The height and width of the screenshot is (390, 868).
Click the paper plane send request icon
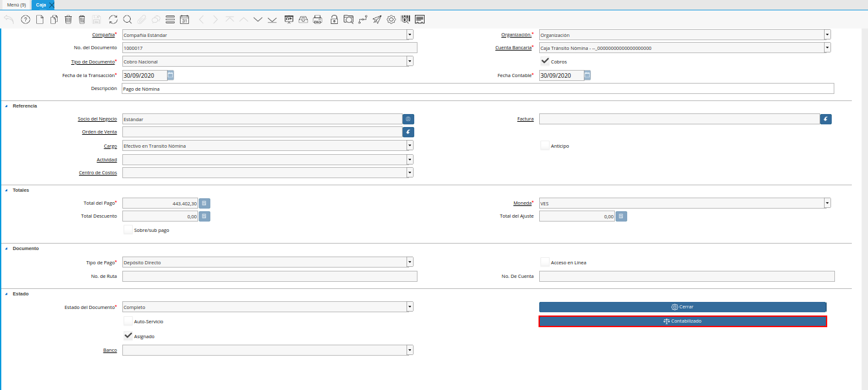(377, 19)
